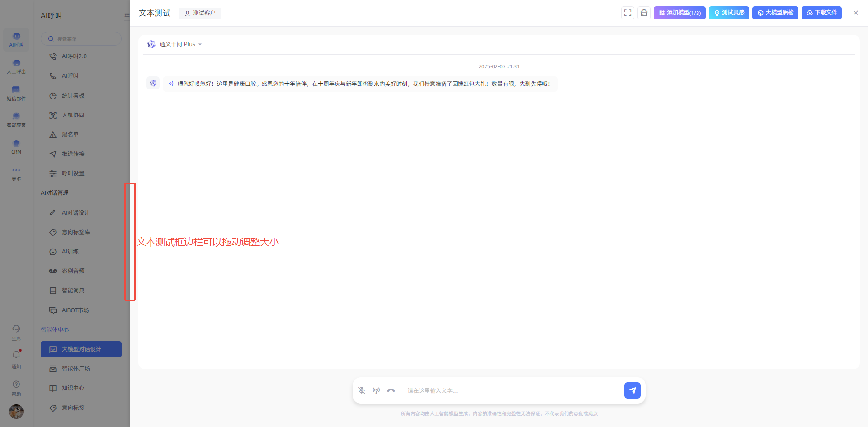Open 推送转接 menu item
Screen dimensions: 868x427
81,154
